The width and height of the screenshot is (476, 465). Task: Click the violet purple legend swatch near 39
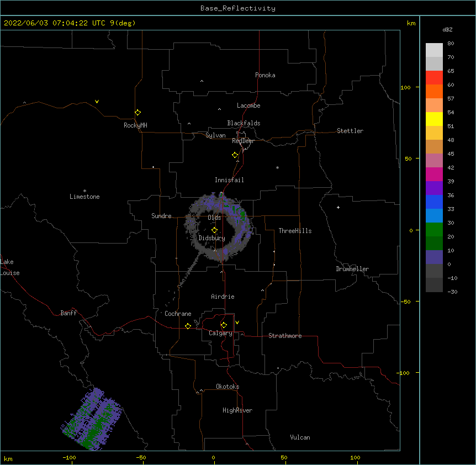434,188
